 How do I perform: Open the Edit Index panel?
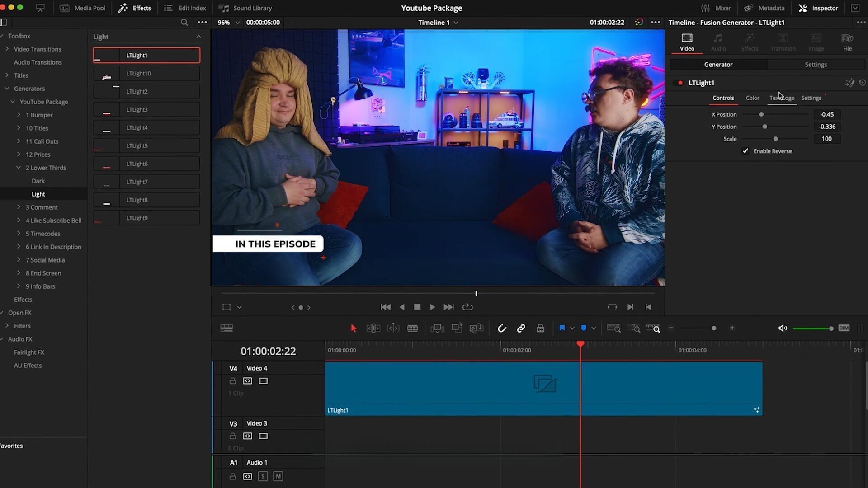point(184,8)
